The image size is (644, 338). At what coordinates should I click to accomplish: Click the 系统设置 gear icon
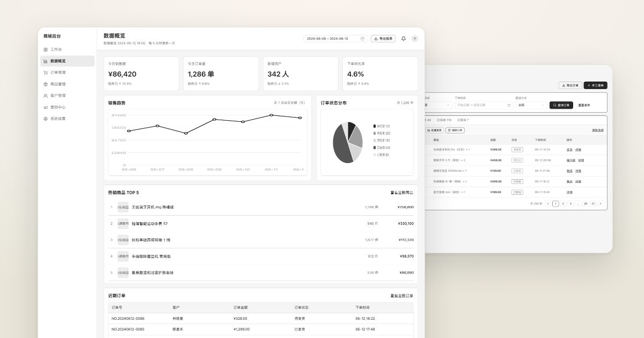tap(46, 119)
